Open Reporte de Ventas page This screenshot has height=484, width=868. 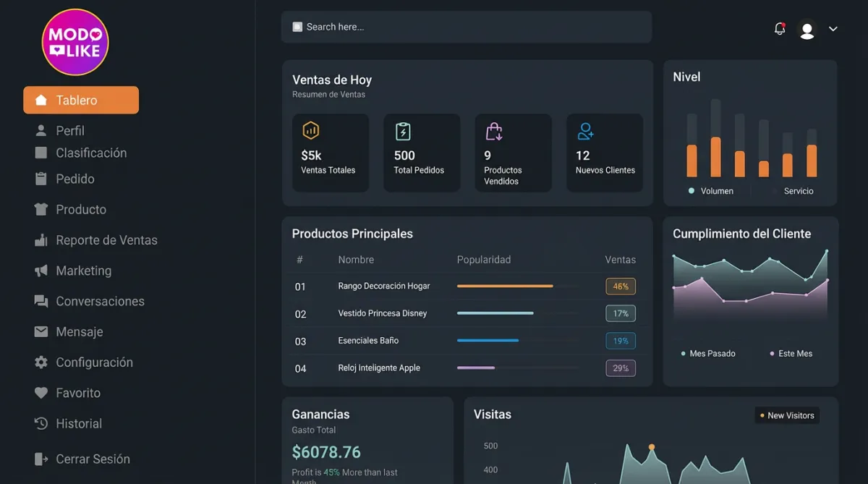tap(106, 240)
